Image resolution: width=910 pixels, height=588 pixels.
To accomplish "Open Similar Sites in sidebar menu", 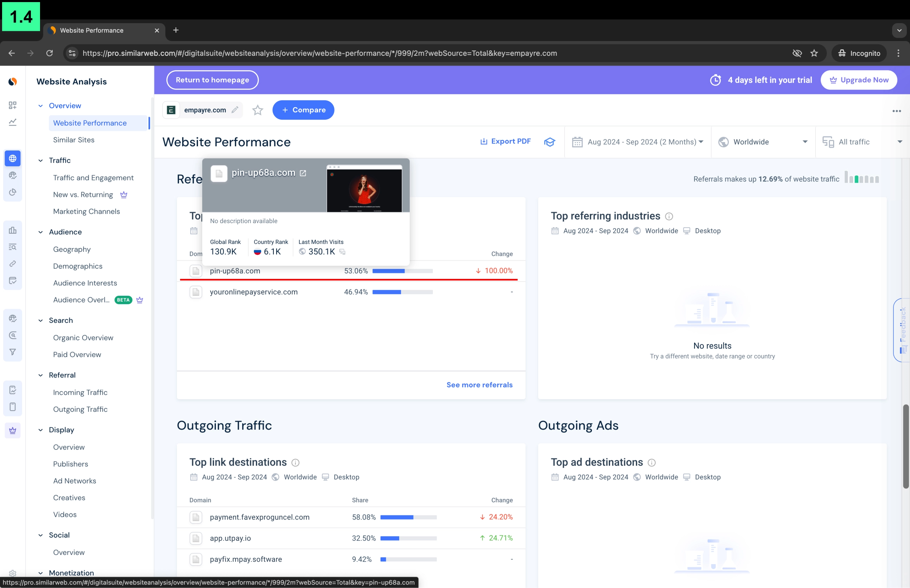I will click(74, 140).
